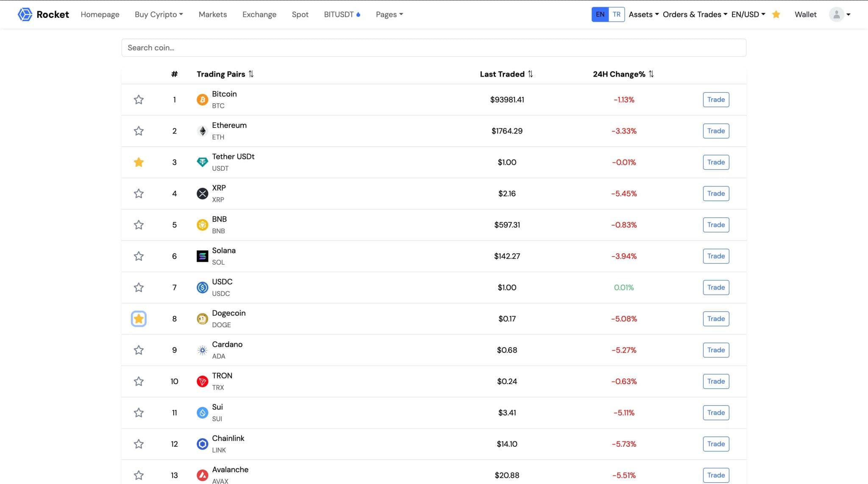
Task: Click the Rocket logo icon
Action: point(25,14)
